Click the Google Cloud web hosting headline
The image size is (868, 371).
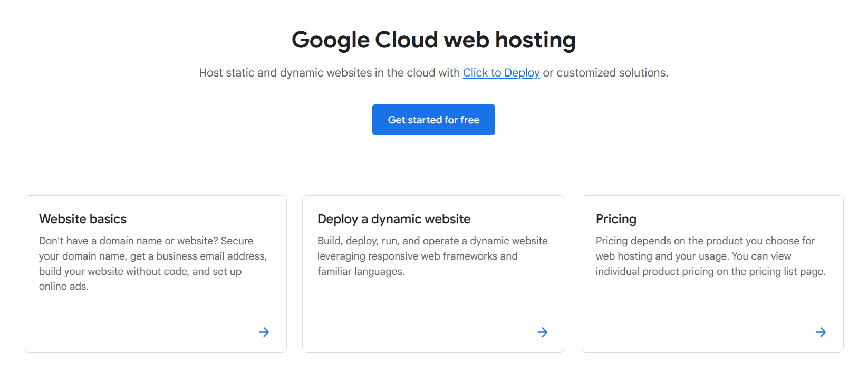[x=433, y=40]
